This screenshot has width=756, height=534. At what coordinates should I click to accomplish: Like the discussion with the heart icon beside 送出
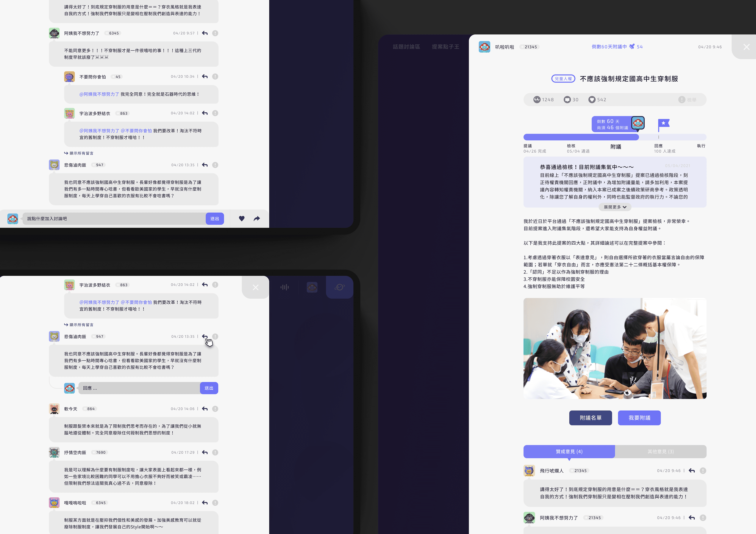(x=242, y=219)
